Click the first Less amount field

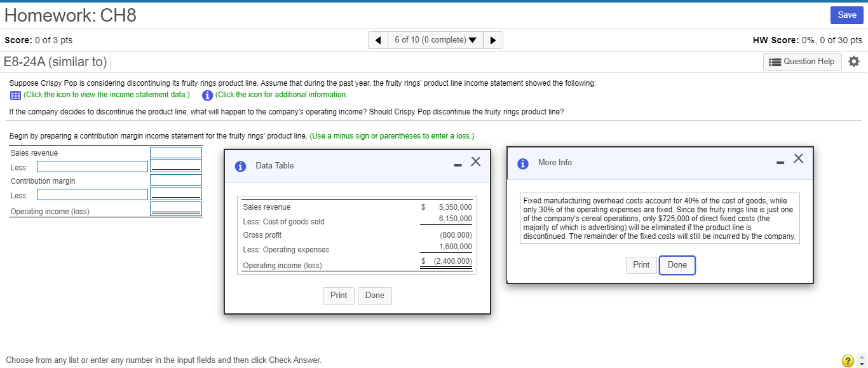pyautogui.click(x=176, y=165)
